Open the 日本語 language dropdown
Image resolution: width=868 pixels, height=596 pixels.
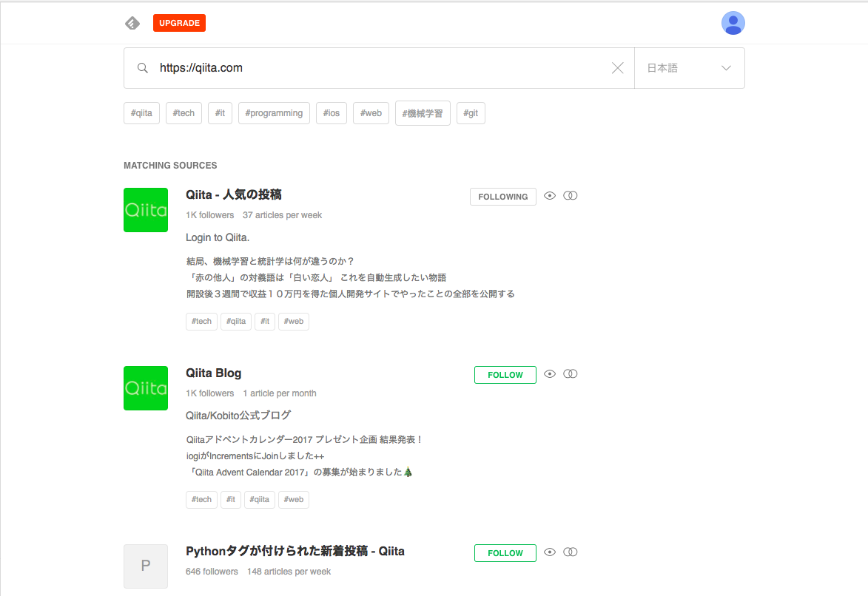coord(689,67)
